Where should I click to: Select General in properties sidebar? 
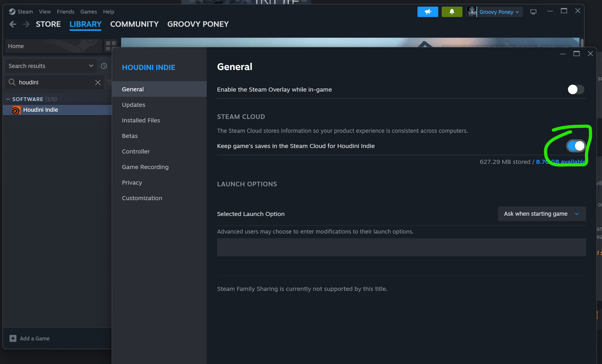tap(159, 89)
